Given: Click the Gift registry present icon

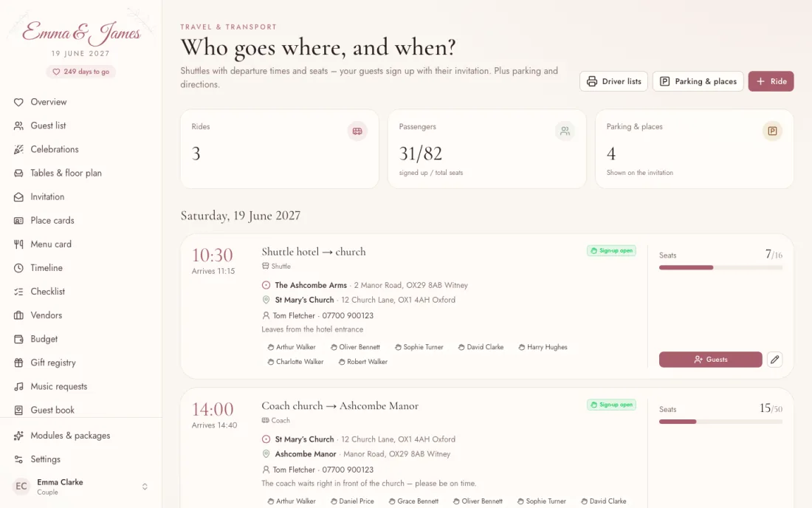Looking at the screenshot, I should [18, 363].
